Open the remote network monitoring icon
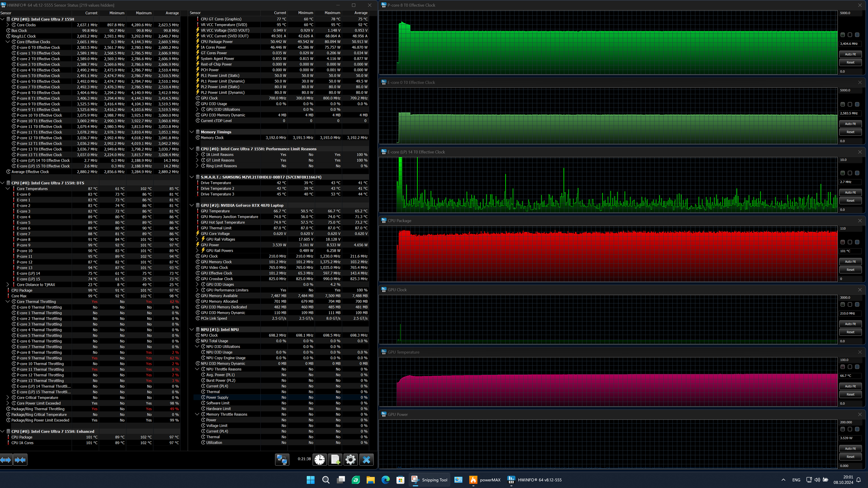This screenshot has height=488, width=868. 282,460
